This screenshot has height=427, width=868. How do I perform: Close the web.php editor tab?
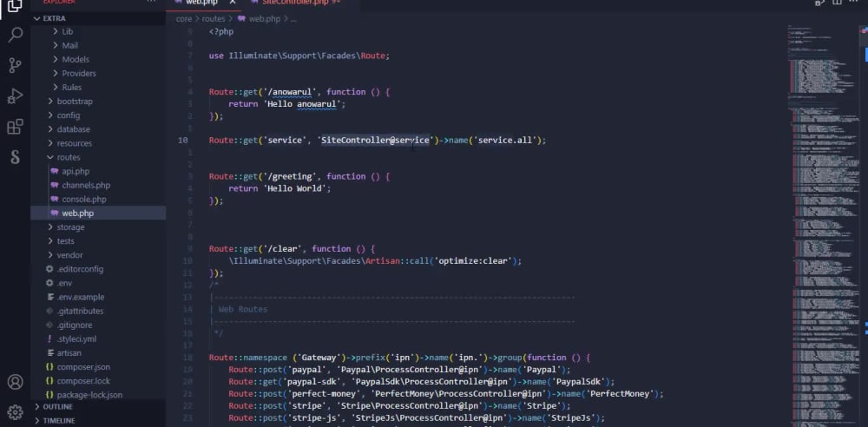click(x=233, y=3)
